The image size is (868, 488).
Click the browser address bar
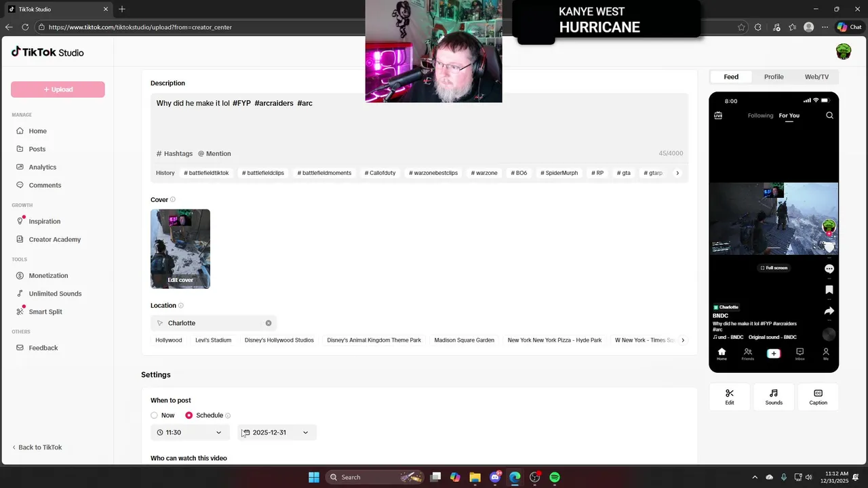387,27
